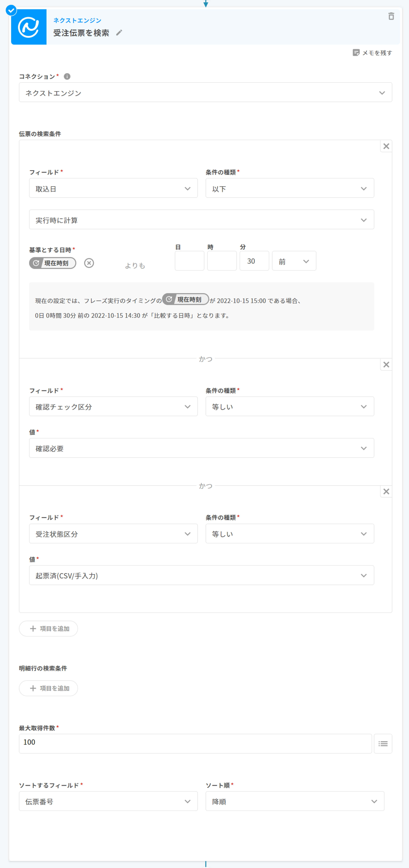This screenshot has height=868, width=409.
Task: Remove the 受注状態区分 condition with X
Action: [x=386, y=492]
